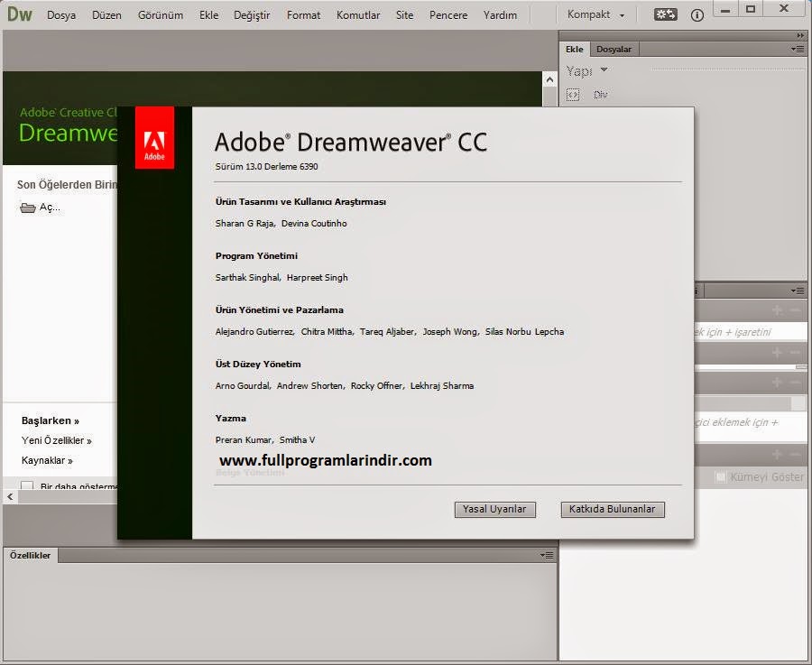Viewport: 812px width, 665px height.
Task: Open the Pencere menu
Action: click(x=448, y=15)
